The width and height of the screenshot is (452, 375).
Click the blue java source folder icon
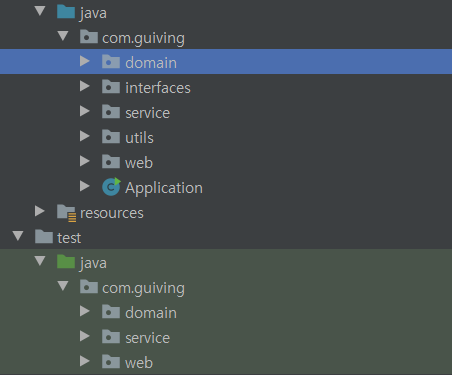pos(66,12)
